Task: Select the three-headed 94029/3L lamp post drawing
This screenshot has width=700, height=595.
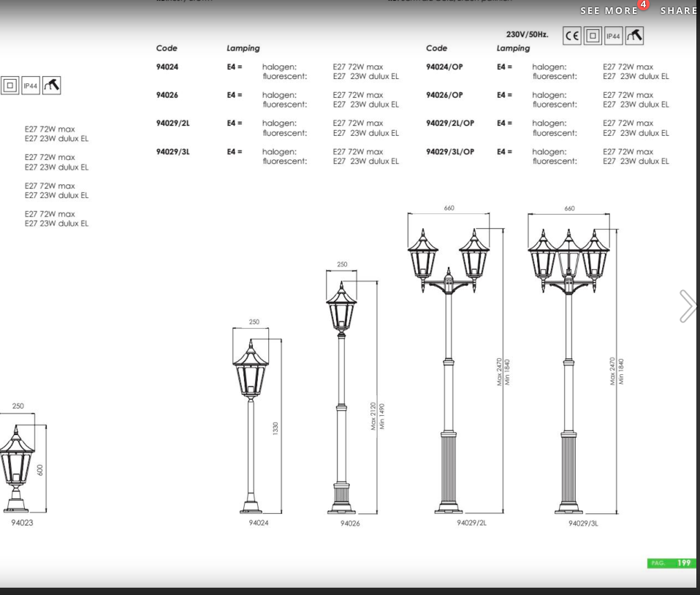Action: pos(569,365)
